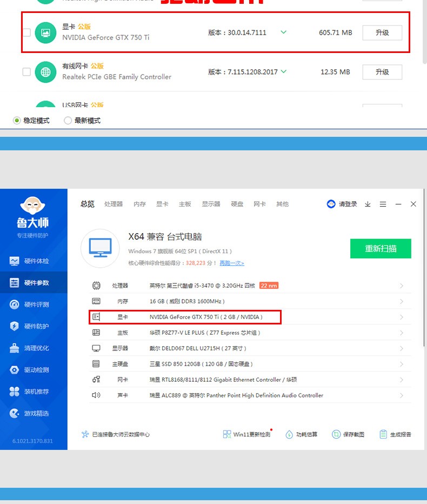Click the 处理器 CPU chip icon
427x504 pixels.
click(96, 286)
